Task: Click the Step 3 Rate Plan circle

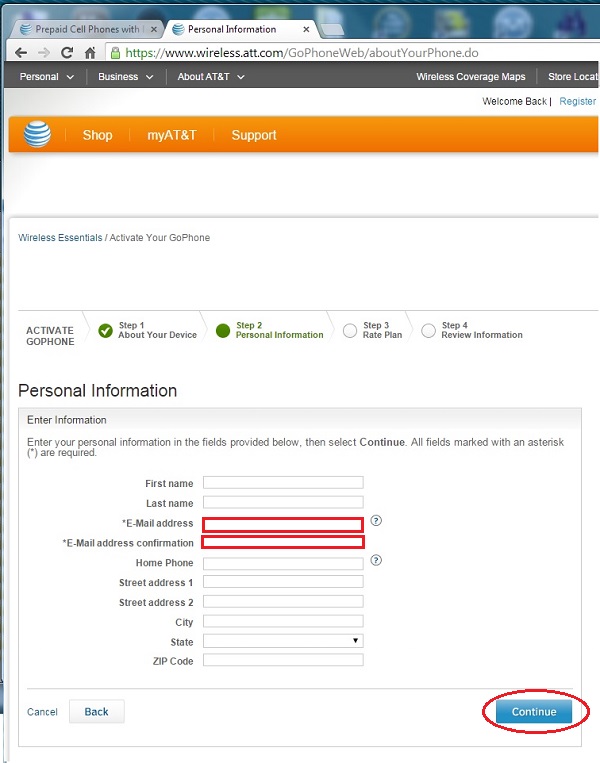Action: (350, 330)
